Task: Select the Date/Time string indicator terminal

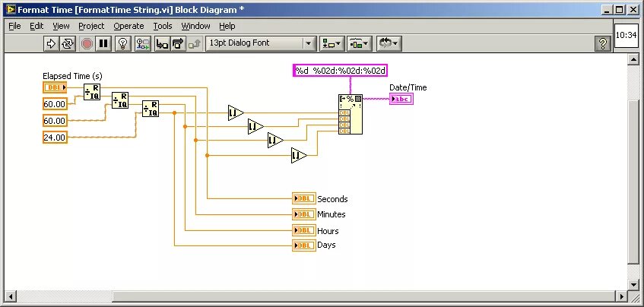Action: (x=401, y=99)
